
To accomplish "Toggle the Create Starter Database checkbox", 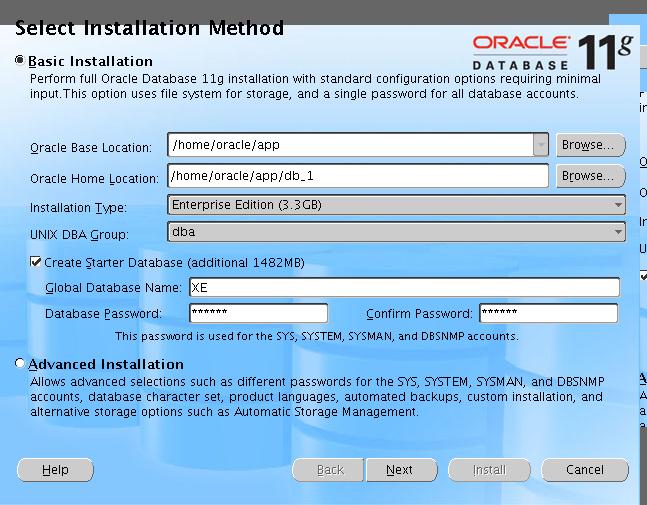I will click(35, 262).
